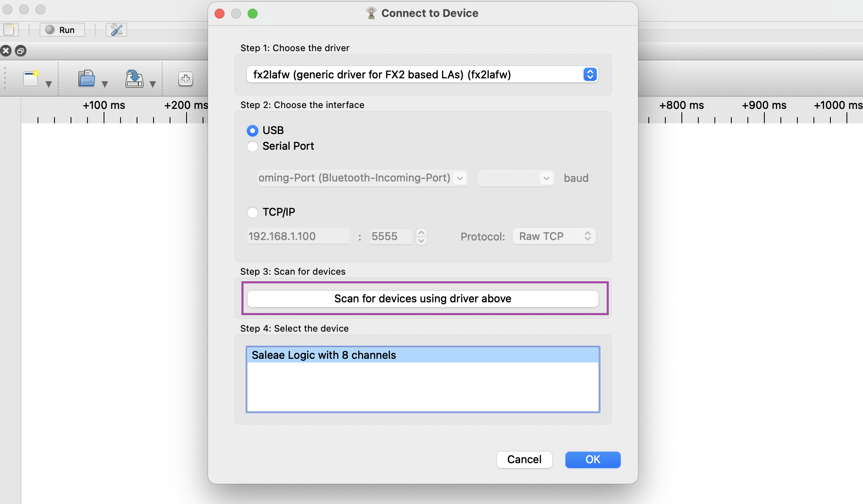Click the New View window icon

click(31, 78)
